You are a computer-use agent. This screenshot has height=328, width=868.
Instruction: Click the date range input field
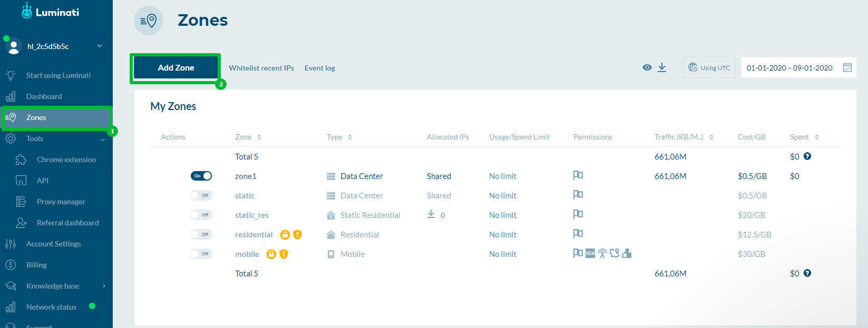789,68
